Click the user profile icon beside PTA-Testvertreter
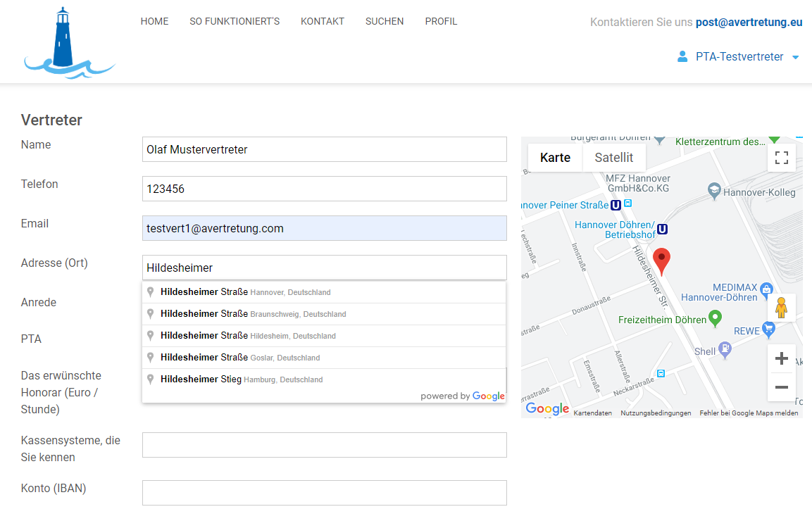The height and width of the screenshot is (521, 812). click(x=682, y=56)
